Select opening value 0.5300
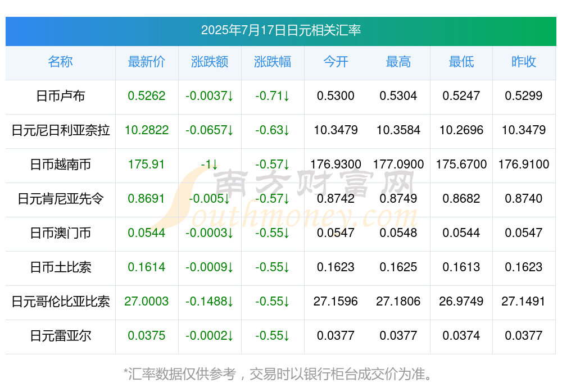Image resolution: width=562 pixels, height=392 pixels. point(336,95)
